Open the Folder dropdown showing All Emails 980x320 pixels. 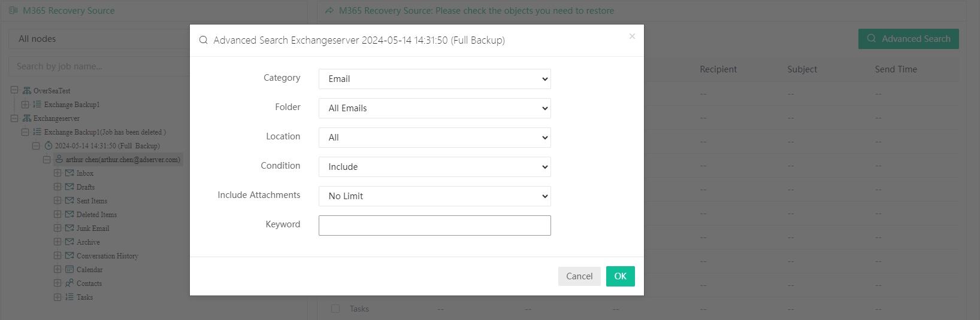tap(434, 108)
